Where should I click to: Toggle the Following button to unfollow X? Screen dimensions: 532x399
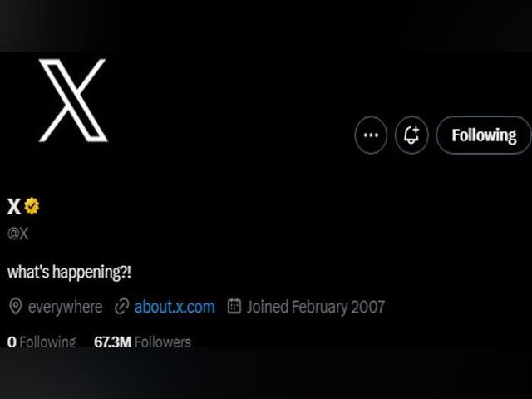tap(484, 135)
